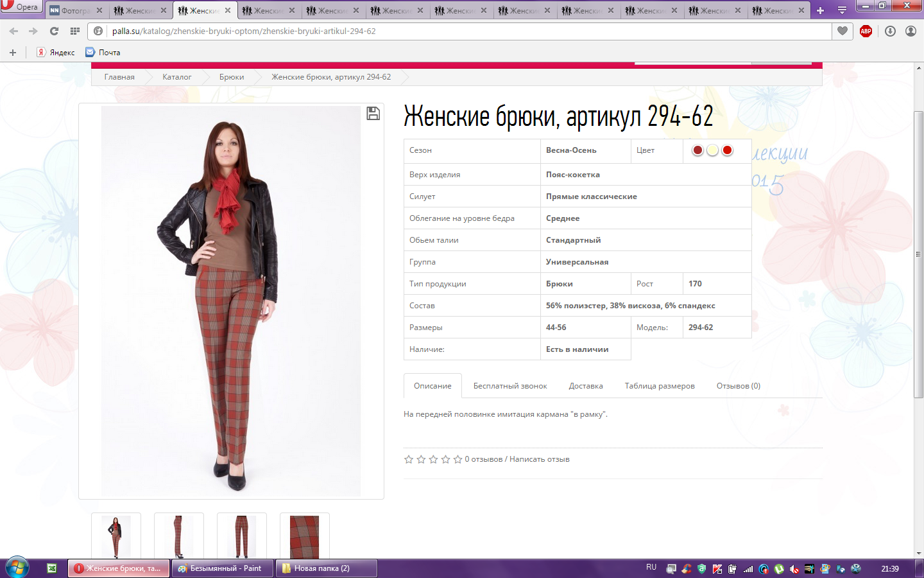Click the page vertical scrollbar

918,254
